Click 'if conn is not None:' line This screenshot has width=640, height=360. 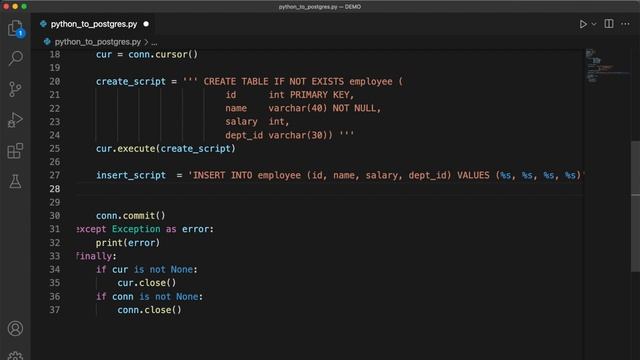tap(149, 296)
